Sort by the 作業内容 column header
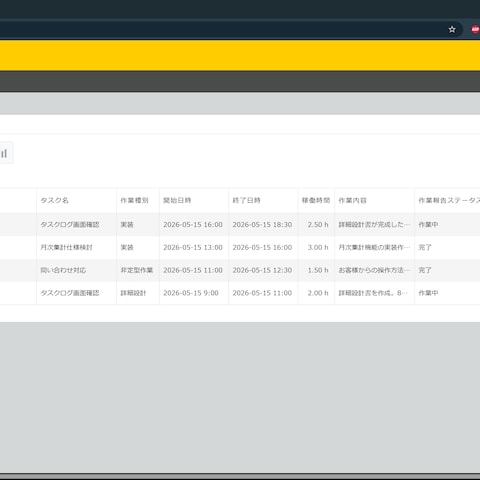The height and width of the screenshot is (480, 480). point(352,200)
